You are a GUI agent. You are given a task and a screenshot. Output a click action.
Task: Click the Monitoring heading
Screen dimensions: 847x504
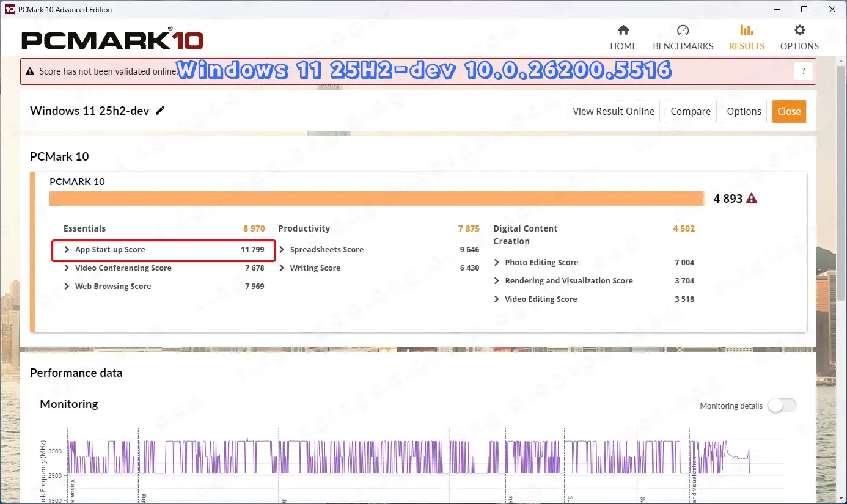69,404
